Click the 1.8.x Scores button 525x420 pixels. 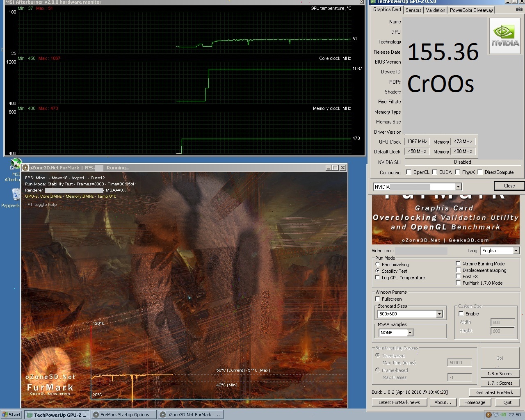[x=500, y=374]
